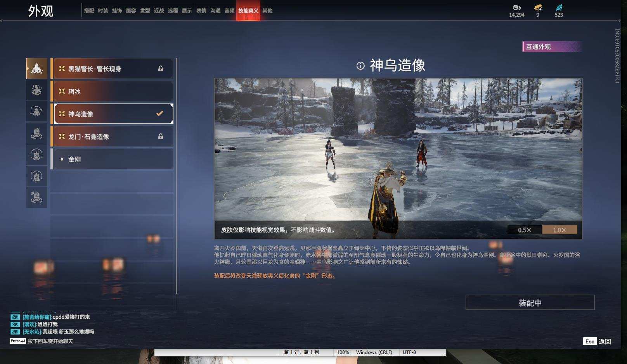The image size is (627, 364).
Task: Select the 神鸟造像 skin
Action: 112,114
